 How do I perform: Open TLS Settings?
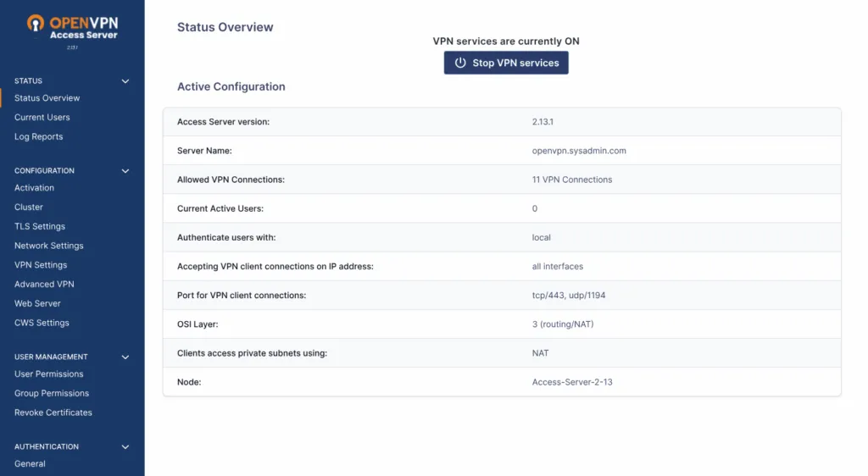tap(40, 227)
